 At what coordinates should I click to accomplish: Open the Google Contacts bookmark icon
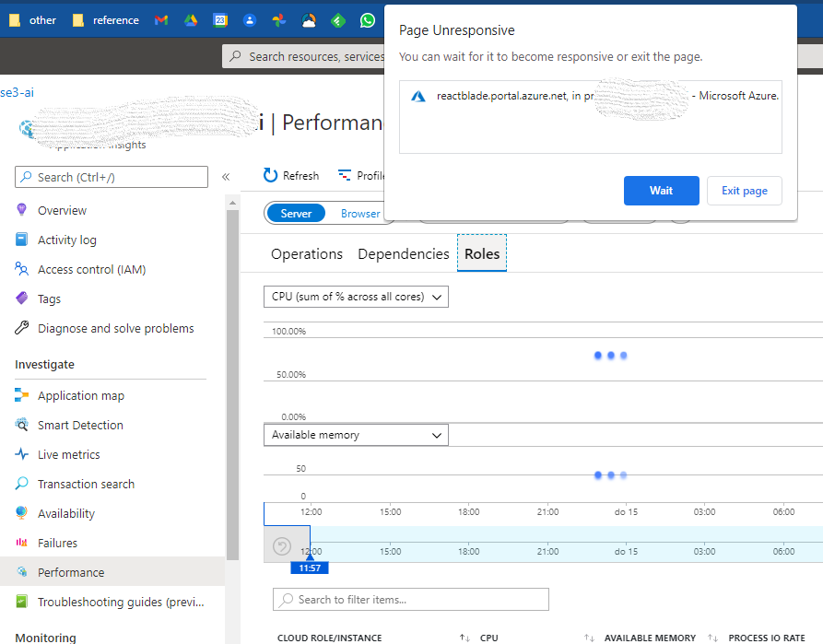pos(250,20)
